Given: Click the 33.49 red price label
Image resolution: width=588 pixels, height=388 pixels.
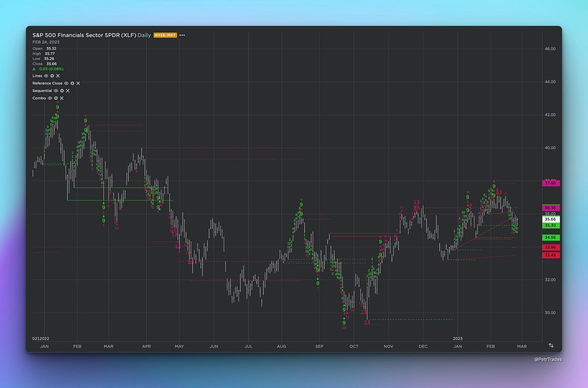Looking at the screenshot, I should [x=551, y=255].
